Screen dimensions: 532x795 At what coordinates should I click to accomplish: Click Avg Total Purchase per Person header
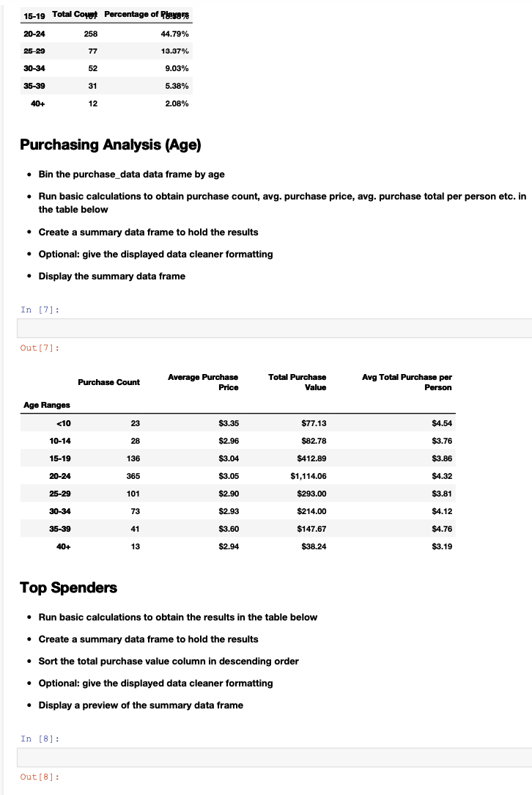click(x=407, y=381)
